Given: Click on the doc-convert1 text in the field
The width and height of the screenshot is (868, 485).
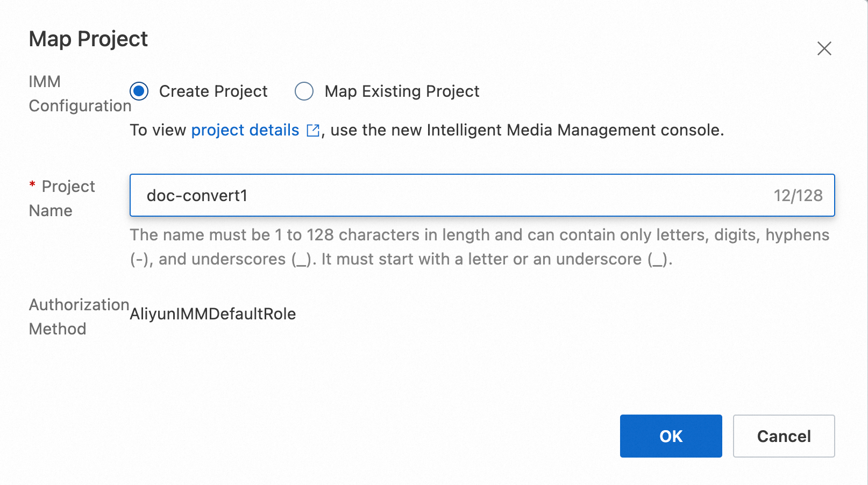Looking at the screenshot, I should click(197, 196).
